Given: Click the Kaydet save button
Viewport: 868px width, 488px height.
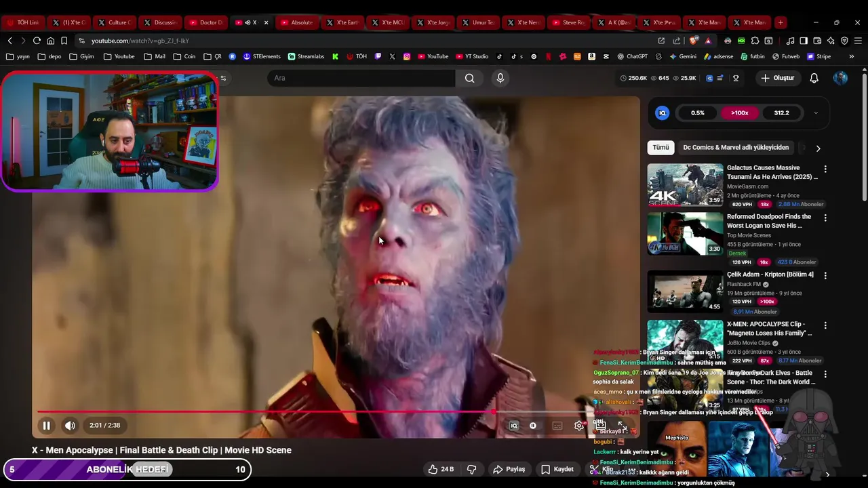Looking at the screenshot, I should (x=557, y=469).
